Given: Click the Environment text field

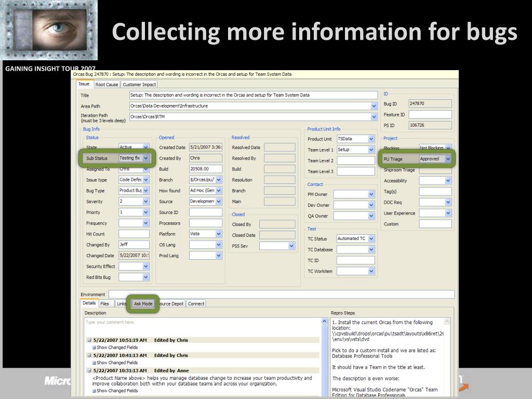Looking at the screenshot, I should point(281,294).
